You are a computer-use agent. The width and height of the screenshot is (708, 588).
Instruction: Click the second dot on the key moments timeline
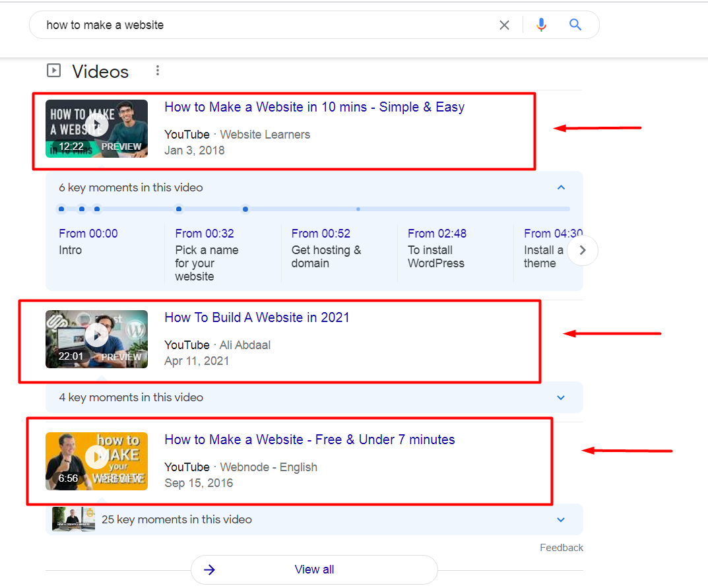(x=82, y=209)
